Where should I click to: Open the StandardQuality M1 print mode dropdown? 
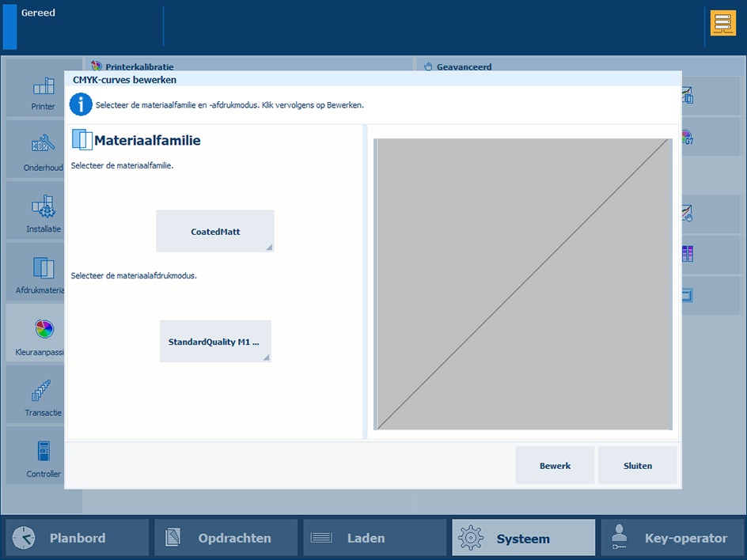coord(215,342)
